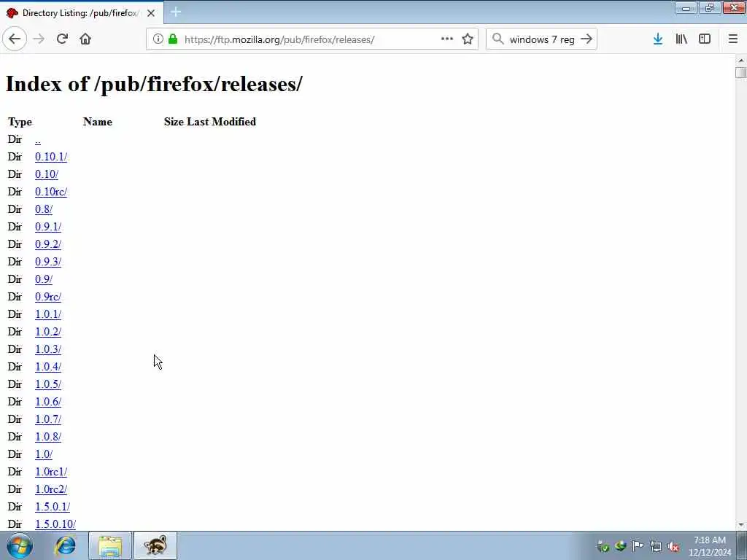Toggle the sidebar view
Image resolution: width=747 pixels, height=560 pixels.
coord(705,39)
